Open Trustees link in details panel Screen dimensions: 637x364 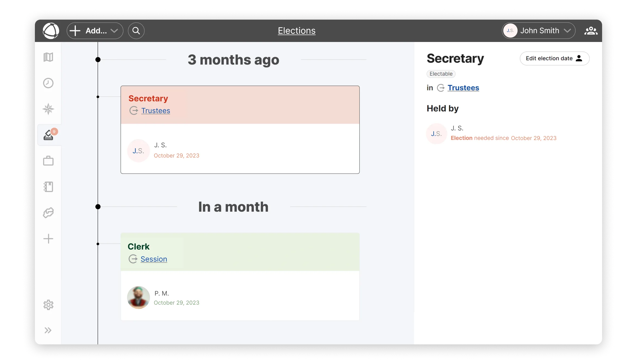coord(463,88)
